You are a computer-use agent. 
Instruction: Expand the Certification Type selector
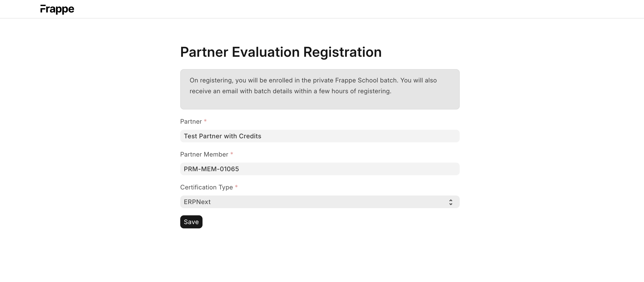click(320, 202)
